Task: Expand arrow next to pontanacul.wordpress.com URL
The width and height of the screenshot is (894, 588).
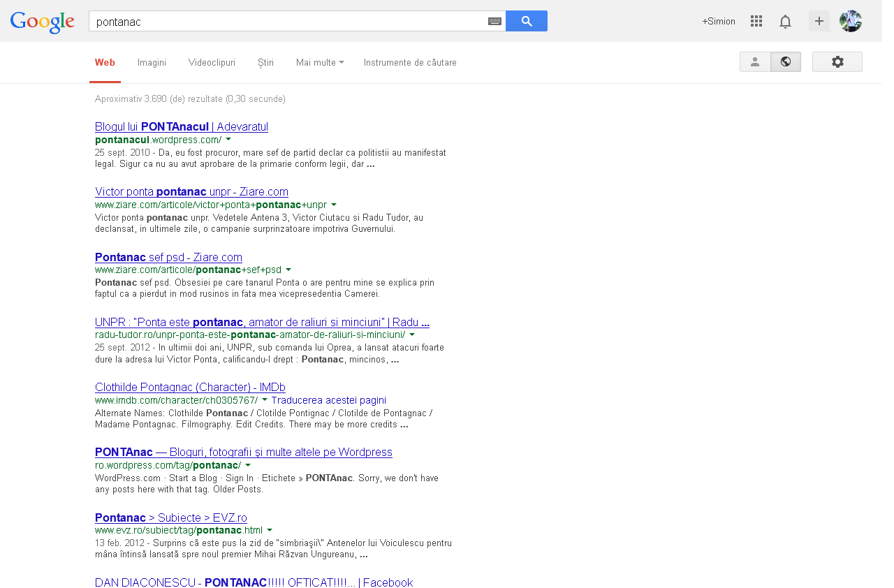Action: pos(228,140)
